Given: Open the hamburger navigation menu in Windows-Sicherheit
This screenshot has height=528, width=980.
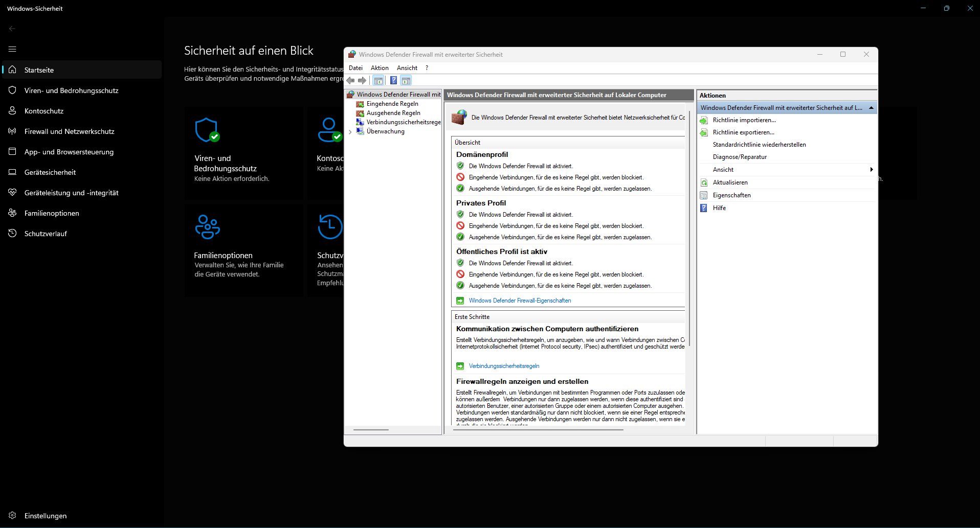Looking at the screenshot, I should tap(12, 49).
